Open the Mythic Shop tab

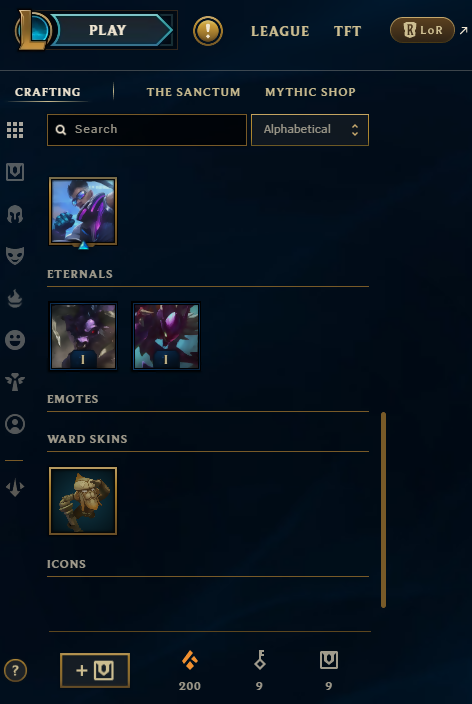(310, 92)
